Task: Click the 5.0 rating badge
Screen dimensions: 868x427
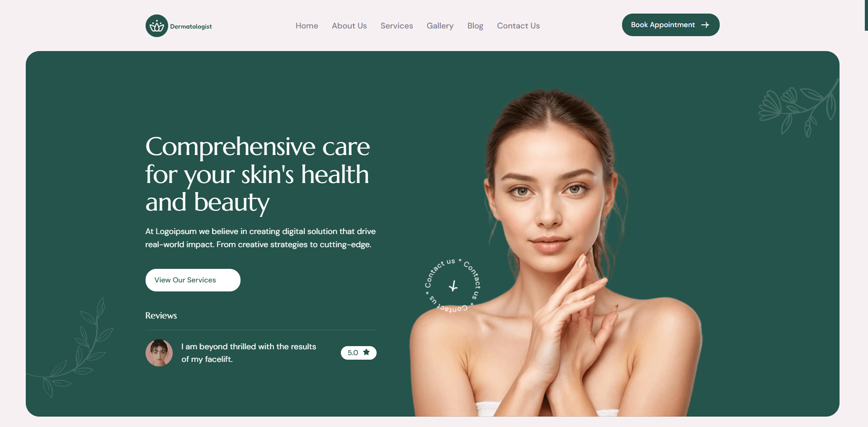Action: 359,352
